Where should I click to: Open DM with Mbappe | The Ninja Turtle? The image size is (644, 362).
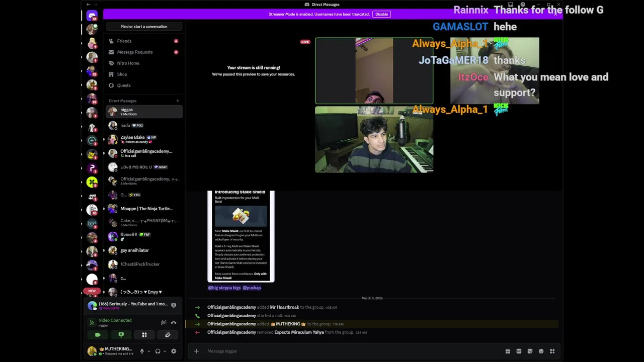point(144,209)
